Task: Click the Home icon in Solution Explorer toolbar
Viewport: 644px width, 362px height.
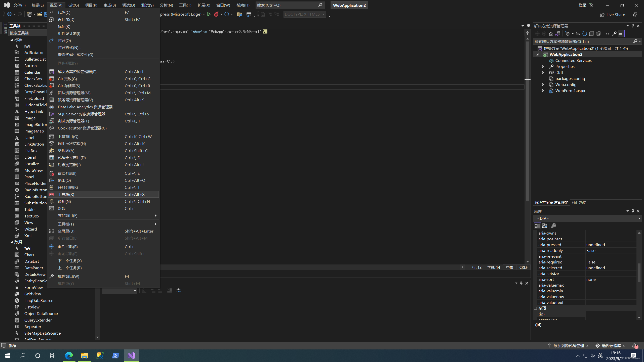Action: [551, 34]
